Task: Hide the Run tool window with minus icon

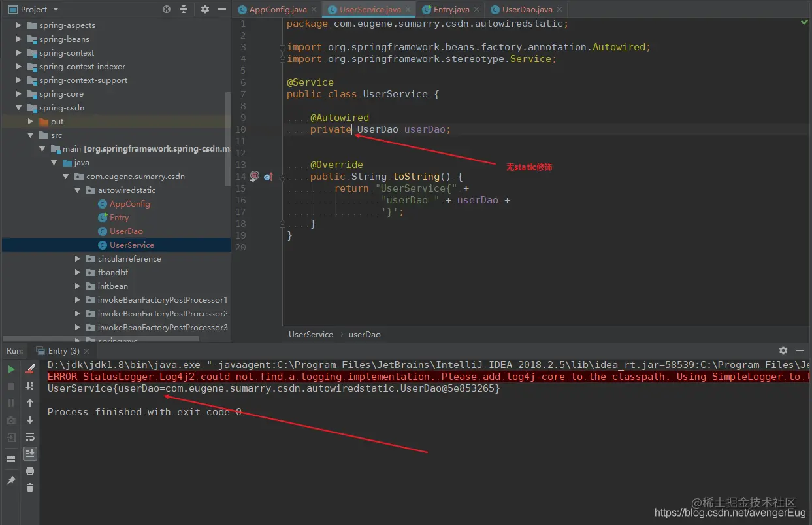Action: pos(801,350)
